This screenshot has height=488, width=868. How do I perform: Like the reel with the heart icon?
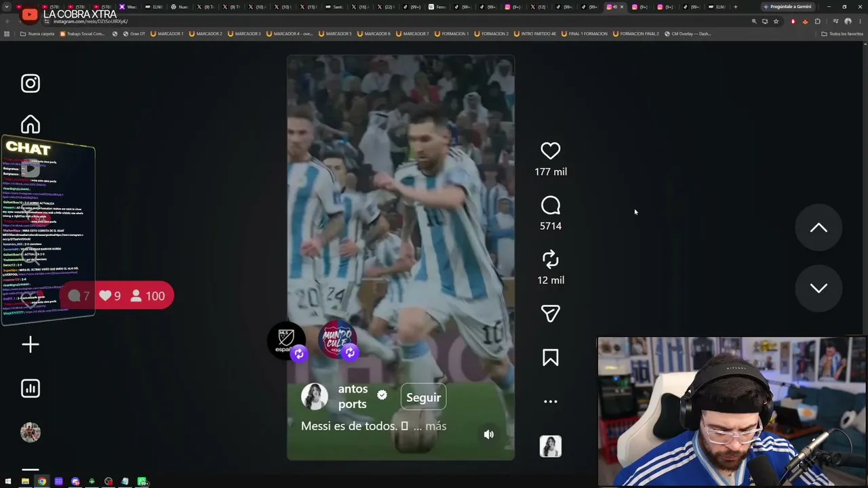click(x=551, y=150)
